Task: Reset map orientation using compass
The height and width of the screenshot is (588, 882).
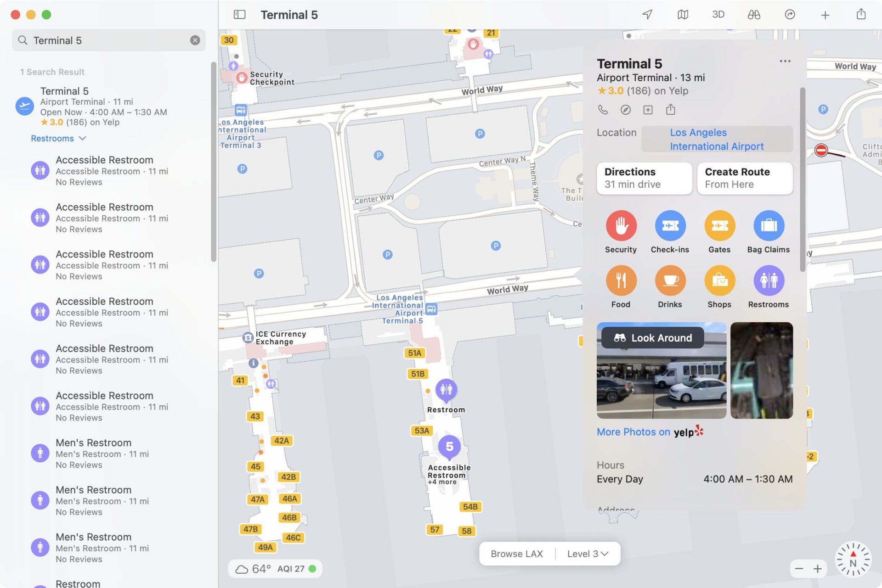Action: [853, 559]
